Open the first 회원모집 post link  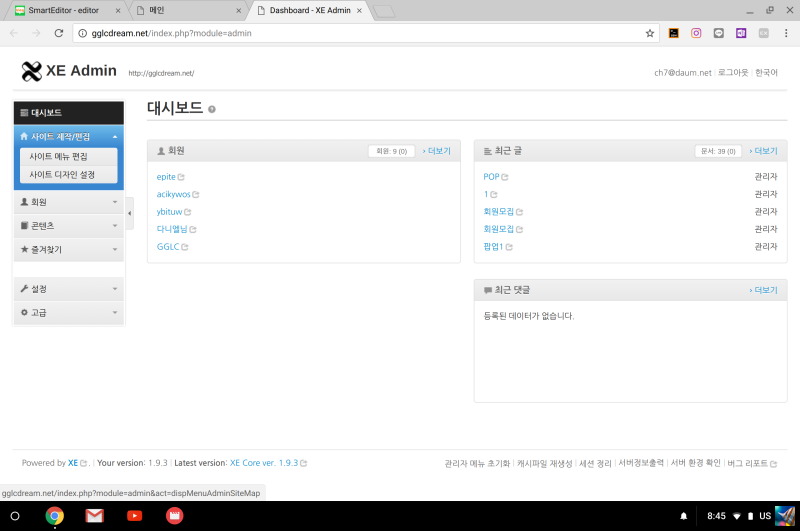click(x=498, y=212)
